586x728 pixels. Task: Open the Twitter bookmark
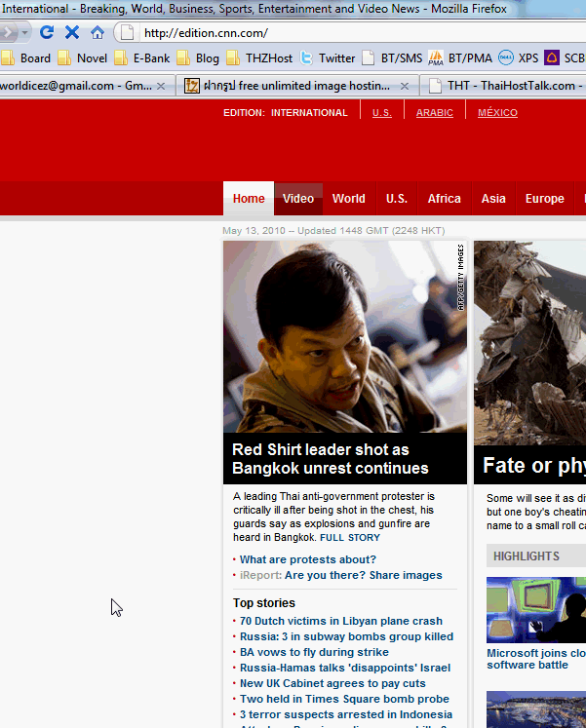[x=328, y=58]
